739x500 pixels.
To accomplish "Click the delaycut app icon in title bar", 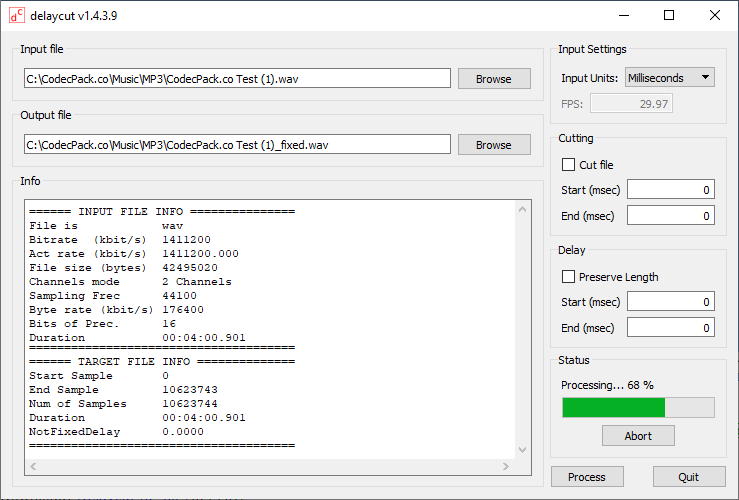I will pos(16,16).
